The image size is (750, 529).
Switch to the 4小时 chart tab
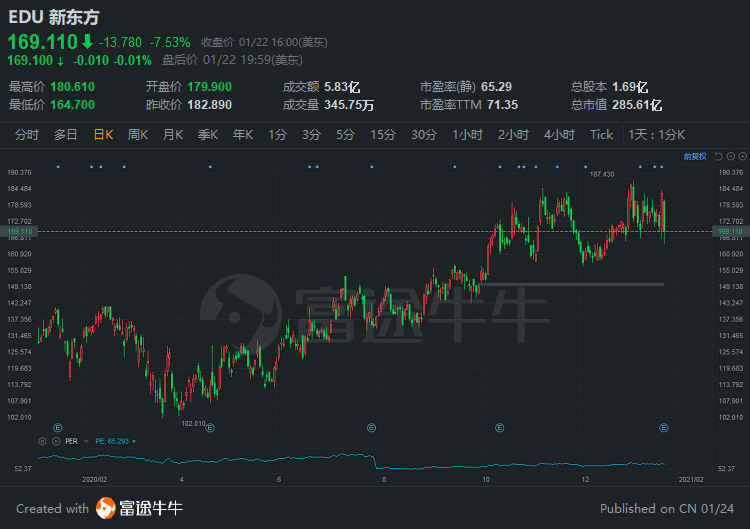559,135
